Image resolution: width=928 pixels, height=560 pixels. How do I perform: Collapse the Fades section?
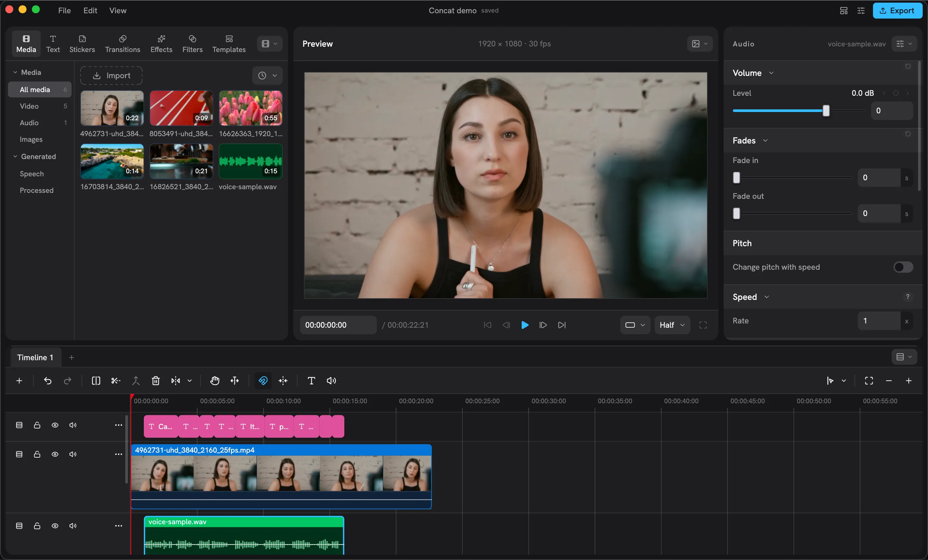point(765,140)
